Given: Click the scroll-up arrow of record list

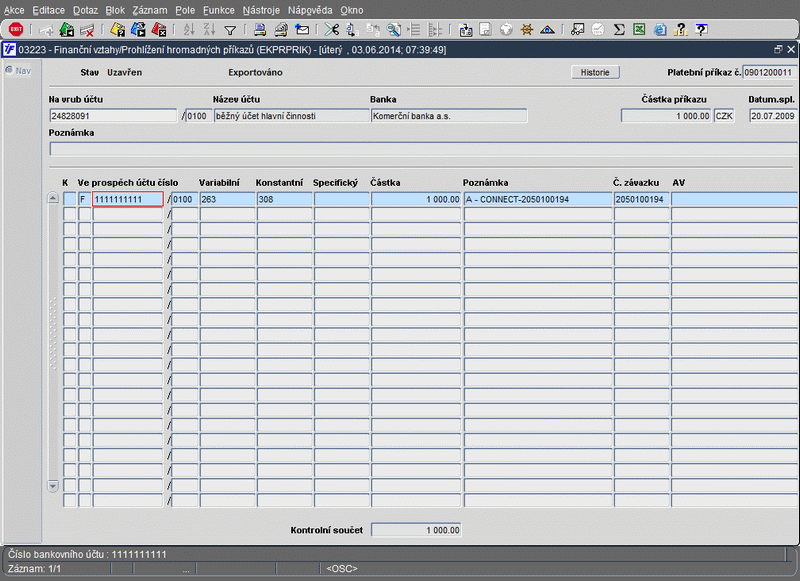Looking at the screenshot, I should (x=53, y=198).
